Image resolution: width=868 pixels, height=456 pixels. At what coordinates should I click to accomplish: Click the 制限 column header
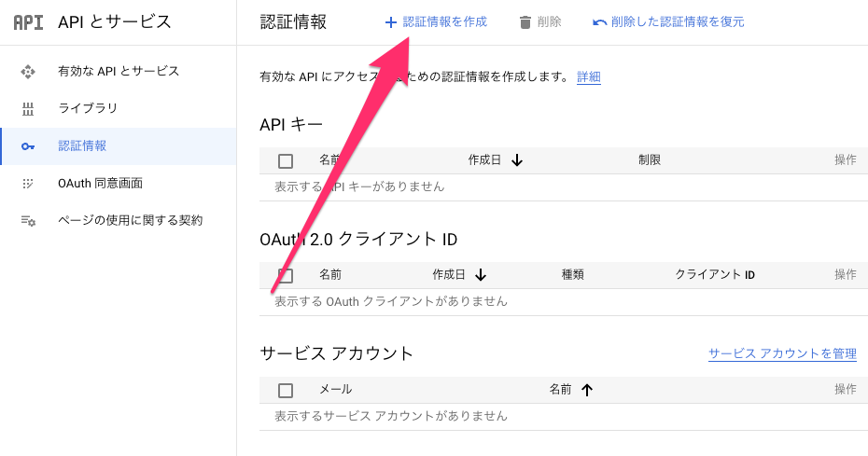(650, 160)
